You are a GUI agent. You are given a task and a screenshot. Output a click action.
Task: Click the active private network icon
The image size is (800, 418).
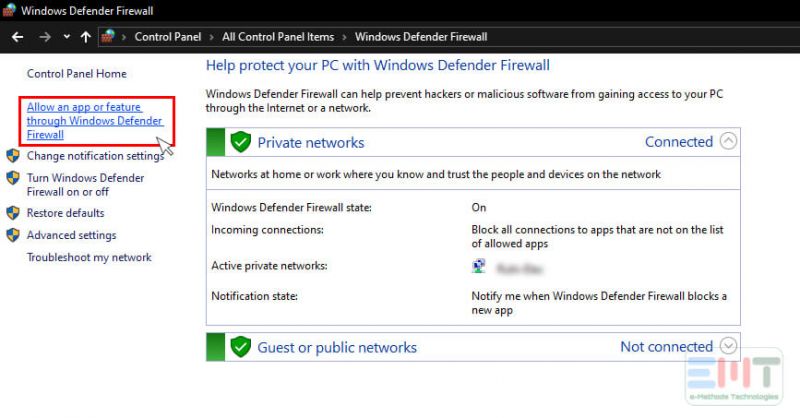[x=480, y=267]
